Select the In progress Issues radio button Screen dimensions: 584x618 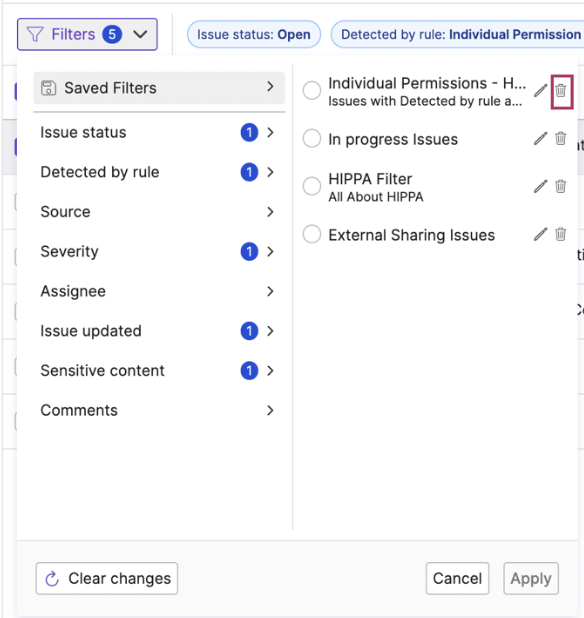tap(312, 139)
